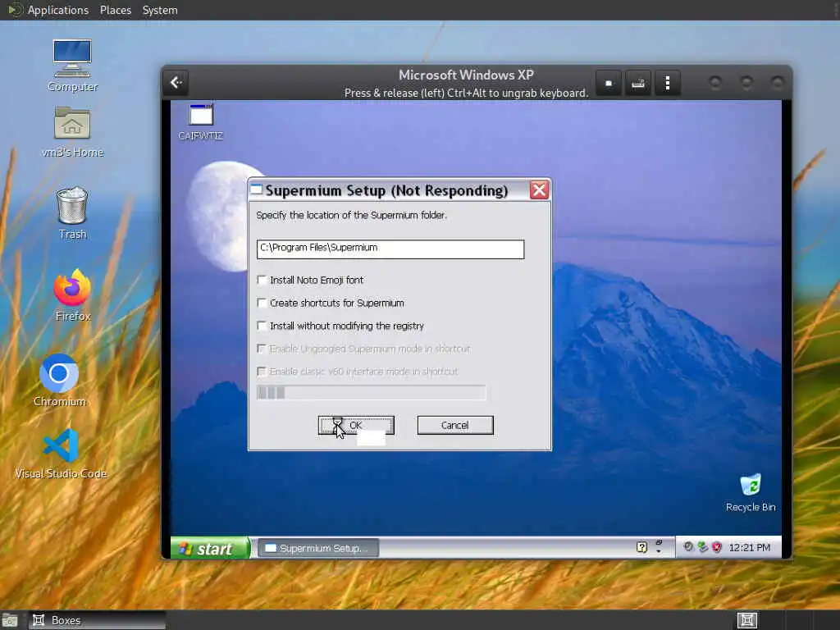Image resolution: width=840 pixels, height=630 pixels.
Task: Launch Chromium from the desktop
Action: 59,380
